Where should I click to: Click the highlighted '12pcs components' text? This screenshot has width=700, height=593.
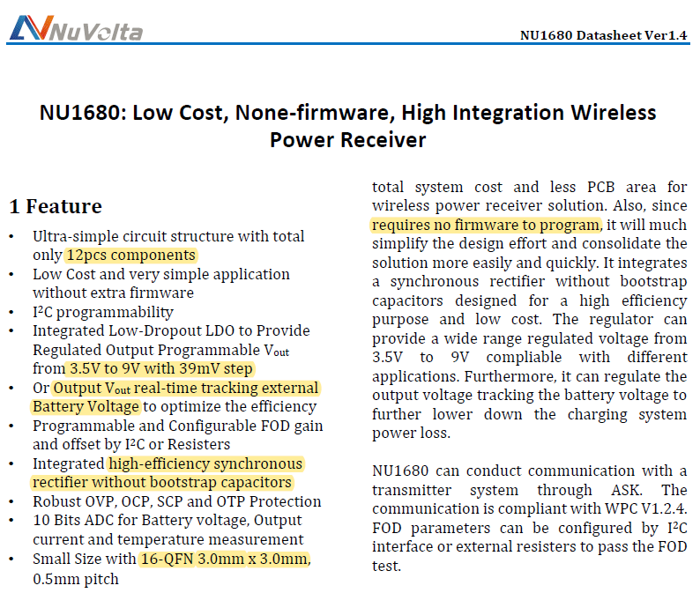[130, 255]
